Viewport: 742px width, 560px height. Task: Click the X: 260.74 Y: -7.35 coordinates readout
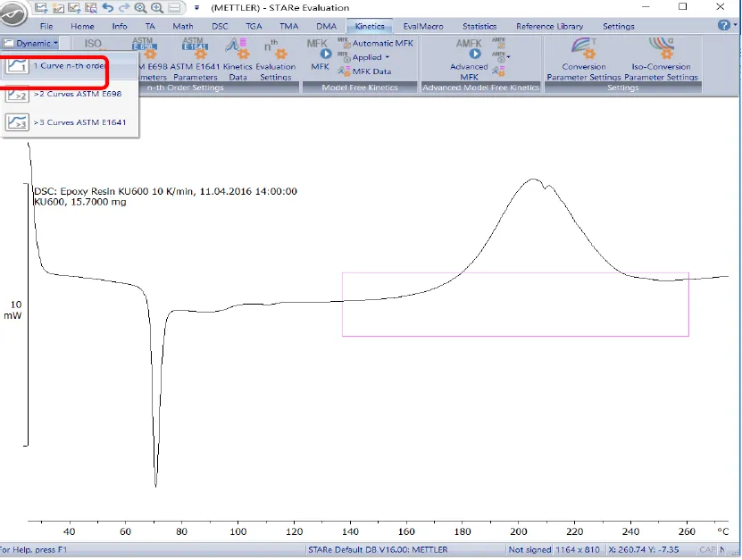coord(644,549)
